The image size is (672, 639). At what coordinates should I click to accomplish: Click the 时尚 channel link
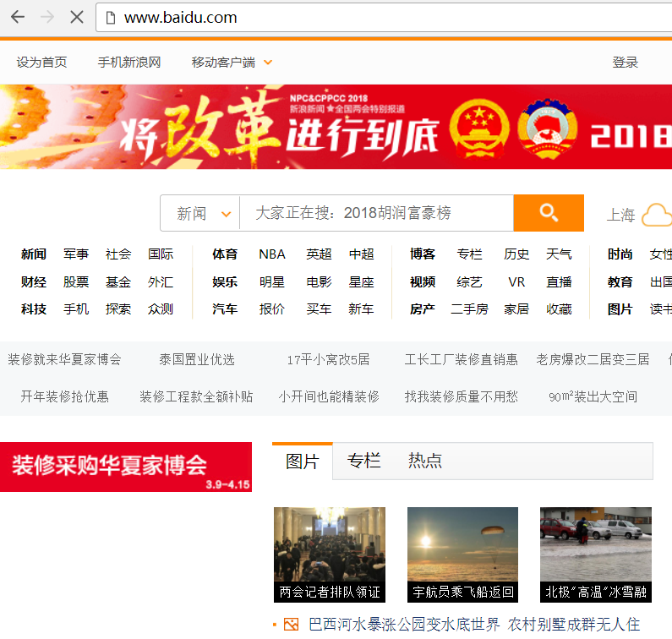pyautogui.click(x=620, y=254)
